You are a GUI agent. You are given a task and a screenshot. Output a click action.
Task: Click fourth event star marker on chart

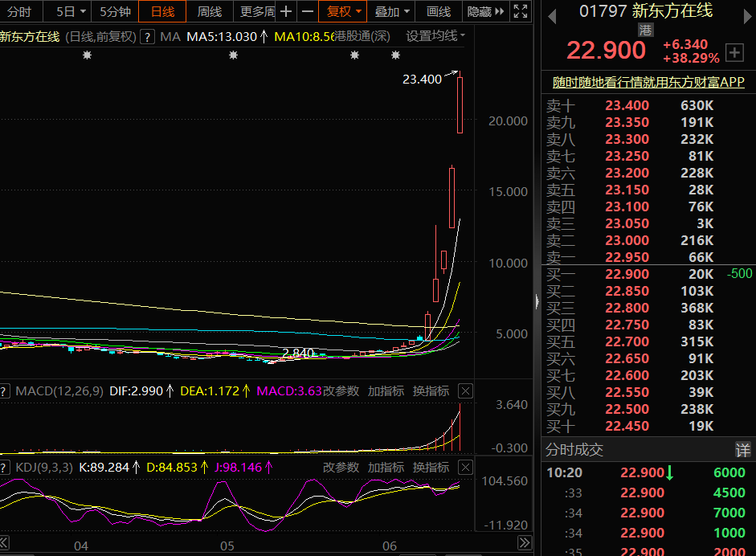click(396, 55)
